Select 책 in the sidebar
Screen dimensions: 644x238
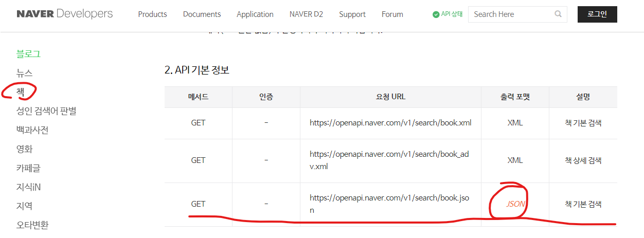point(21,91)
